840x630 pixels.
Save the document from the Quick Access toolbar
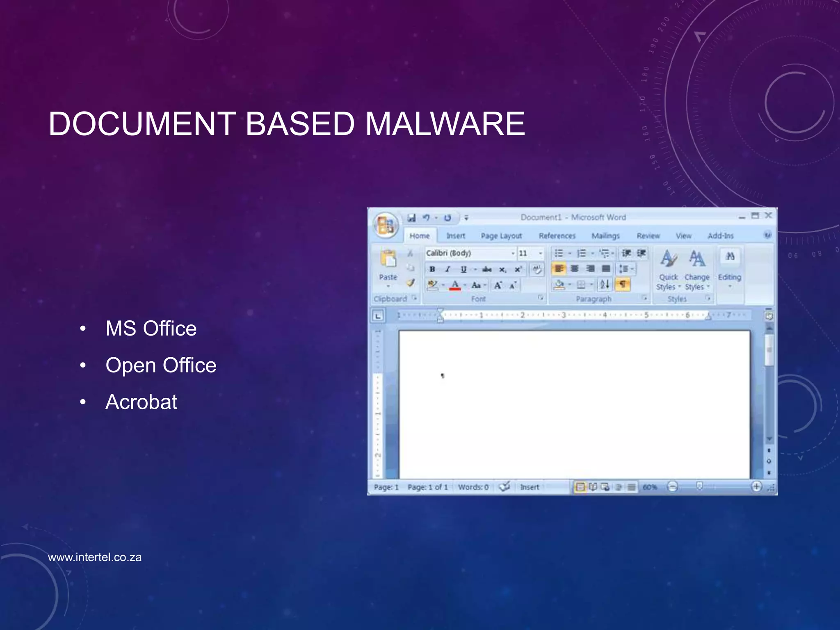coord(411,218)
